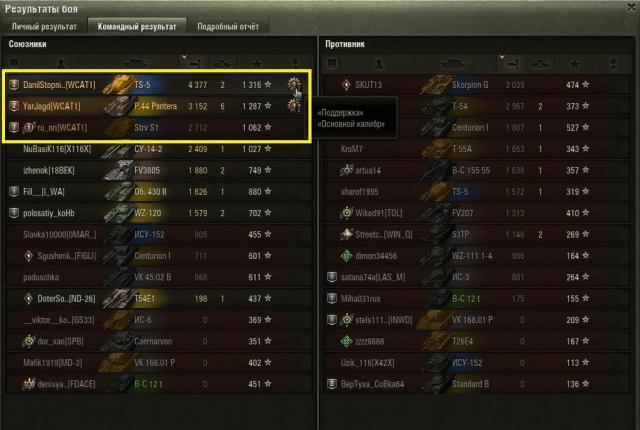640x430 pixels.
Task: Click the TS-5 tank thumbnail of DanilStopni
Action: (117, 85)
